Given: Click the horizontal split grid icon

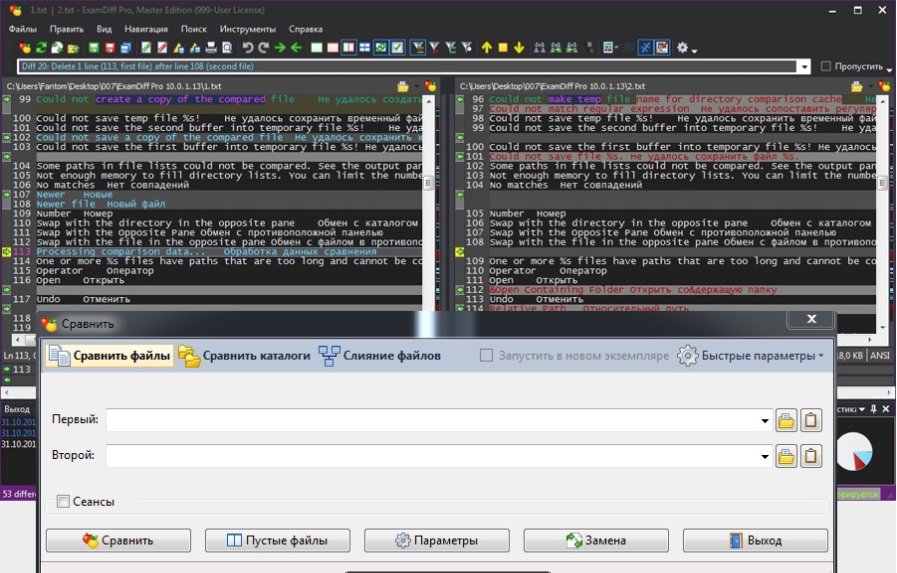Looking at the screenshot, I should tap(364, 47).
